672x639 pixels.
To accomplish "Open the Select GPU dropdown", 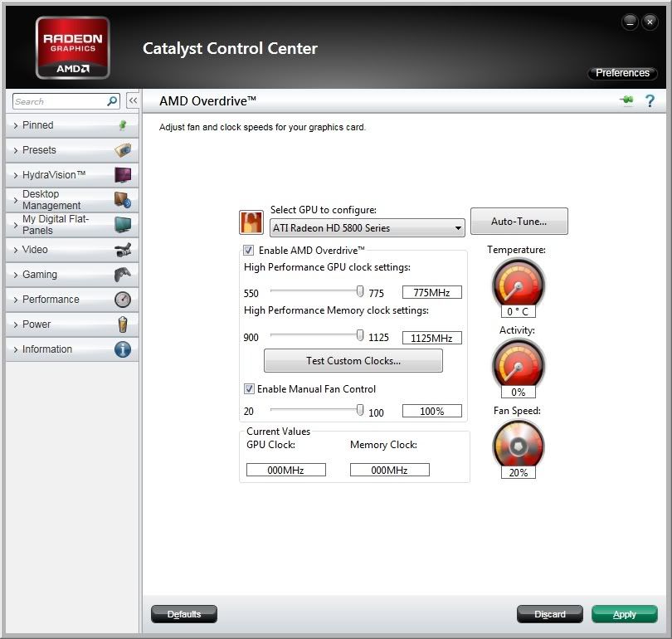I will [368, 228].
